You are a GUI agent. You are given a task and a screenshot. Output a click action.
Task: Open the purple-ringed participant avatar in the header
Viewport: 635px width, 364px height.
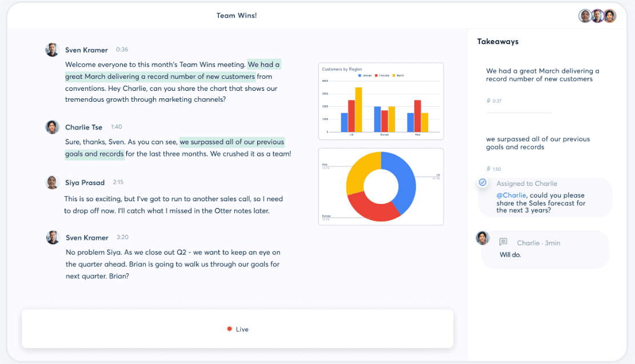[x=598, y=16]
